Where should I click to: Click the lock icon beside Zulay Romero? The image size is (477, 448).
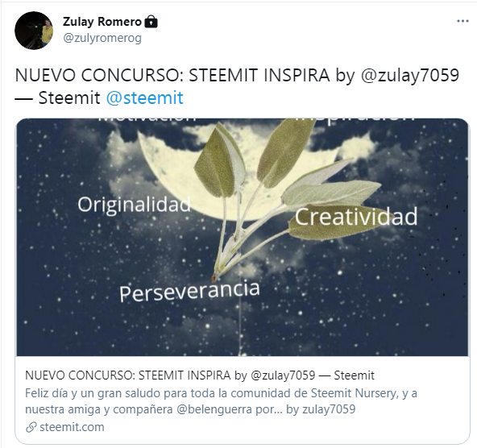151,22
